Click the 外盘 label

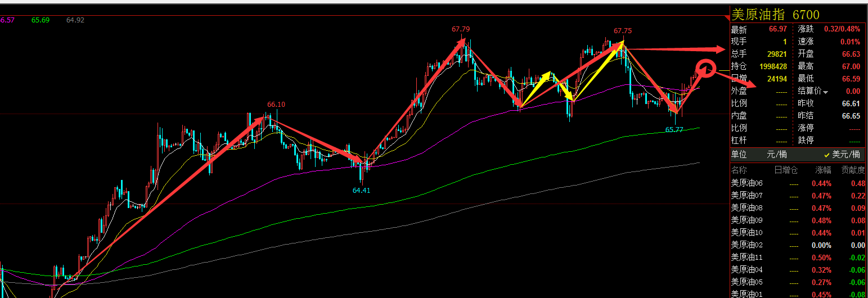coord(739,91)
